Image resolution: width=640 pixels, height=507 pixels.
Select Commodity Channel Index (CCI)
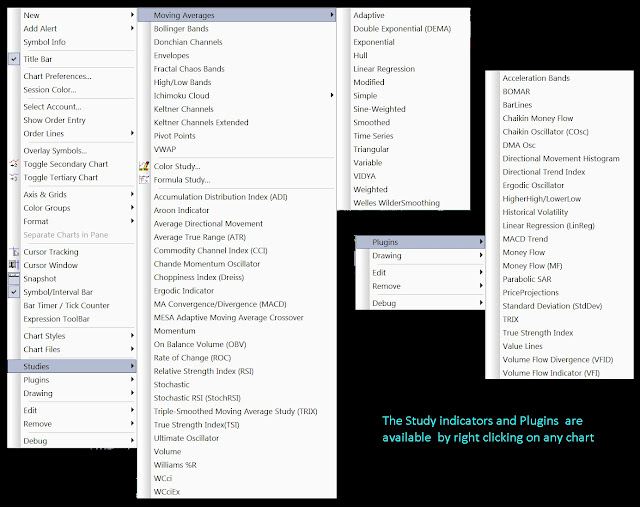click(x=210, y=251)
